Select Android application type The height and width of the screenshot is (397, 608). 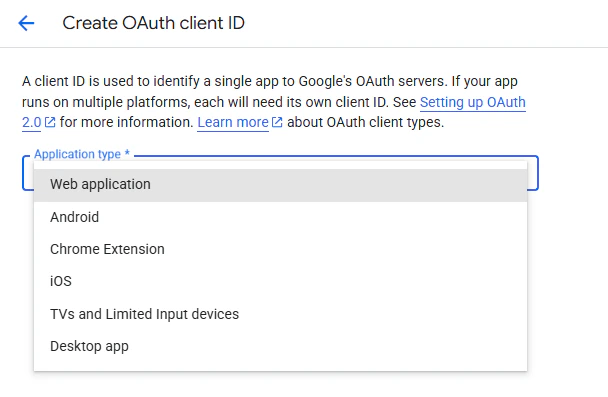click(280, 217)
